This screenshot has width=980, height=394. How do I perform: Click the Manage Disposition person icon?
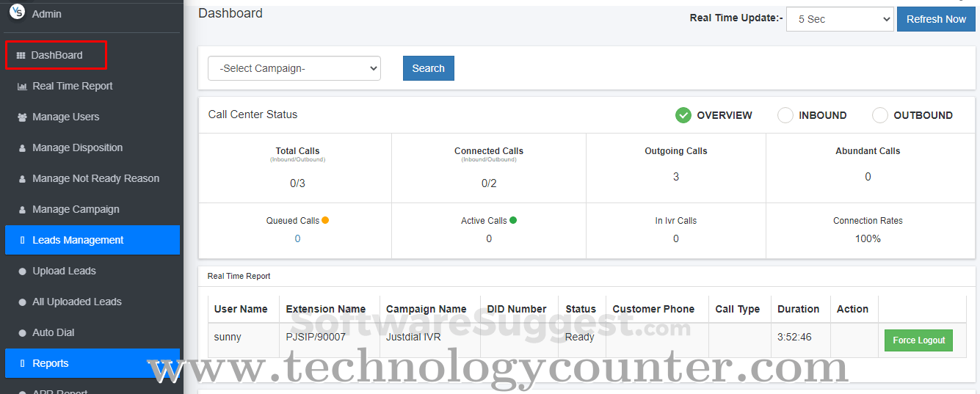pyautogui.click(x=22, y=147)
